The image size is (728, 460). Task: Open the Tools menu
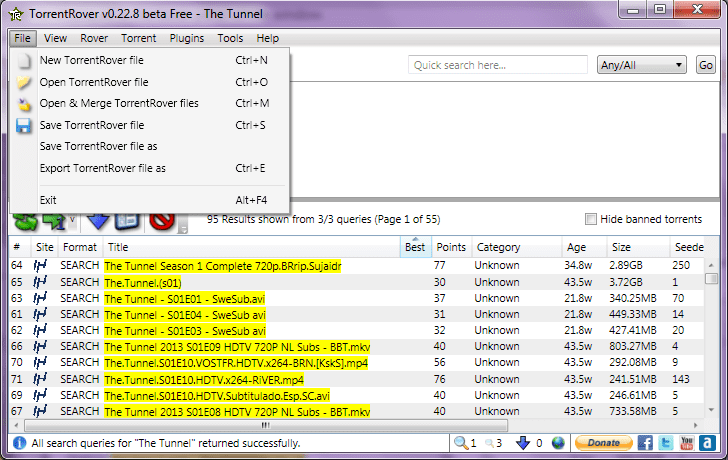point(230,38)
